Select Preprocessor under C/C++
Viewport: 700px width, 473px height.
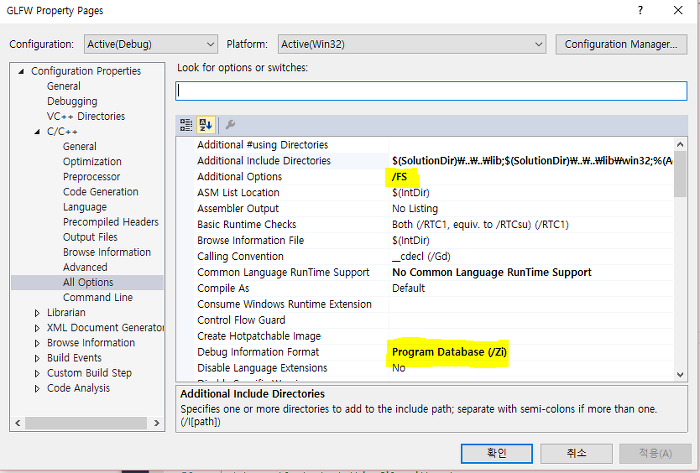[x=92, y=177]
